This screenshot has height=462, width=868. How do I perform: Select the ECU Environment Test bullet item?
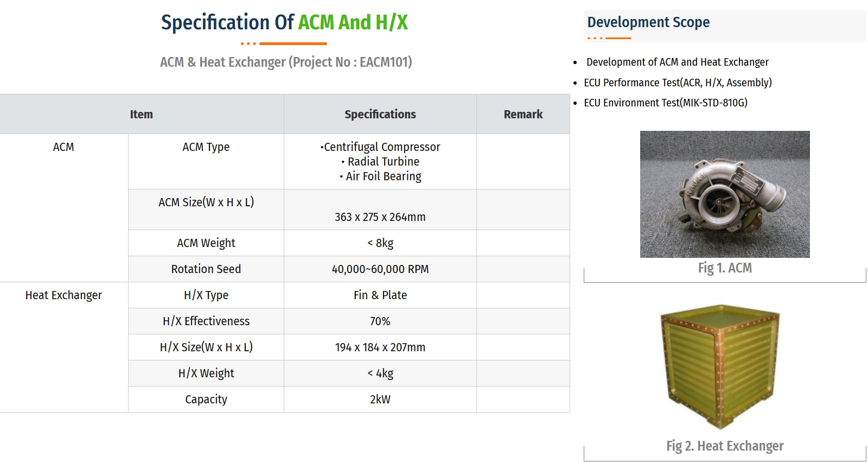(x=666, y=103)
